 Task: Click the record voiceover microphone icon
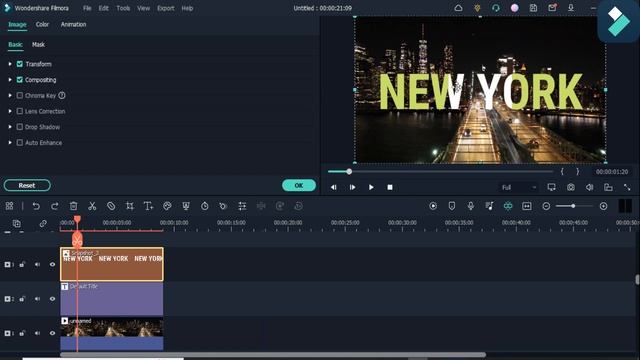pyautogui.click(x=471, y=206)
